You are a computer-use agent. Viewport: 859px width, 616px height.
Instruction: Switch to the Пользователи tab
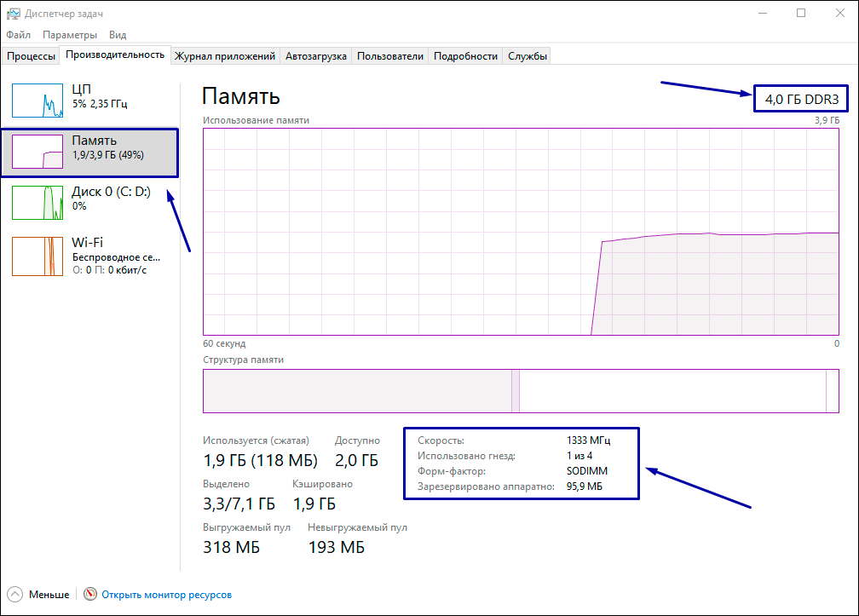tap(389, 56)
